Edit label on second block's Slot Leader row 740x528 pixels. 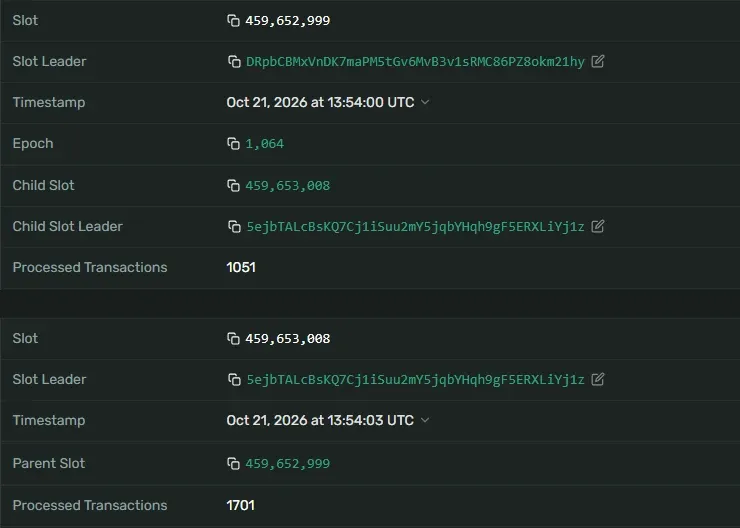597,379
